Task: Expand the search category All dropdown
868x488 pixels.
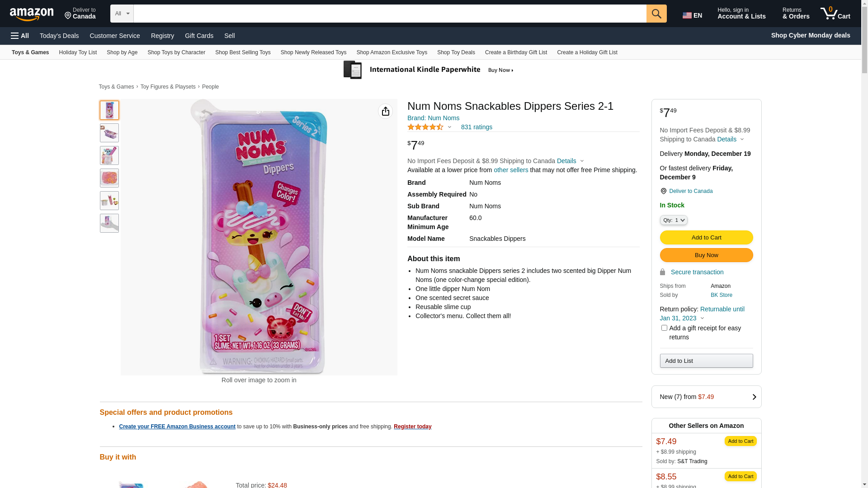Action: point(122,14)
